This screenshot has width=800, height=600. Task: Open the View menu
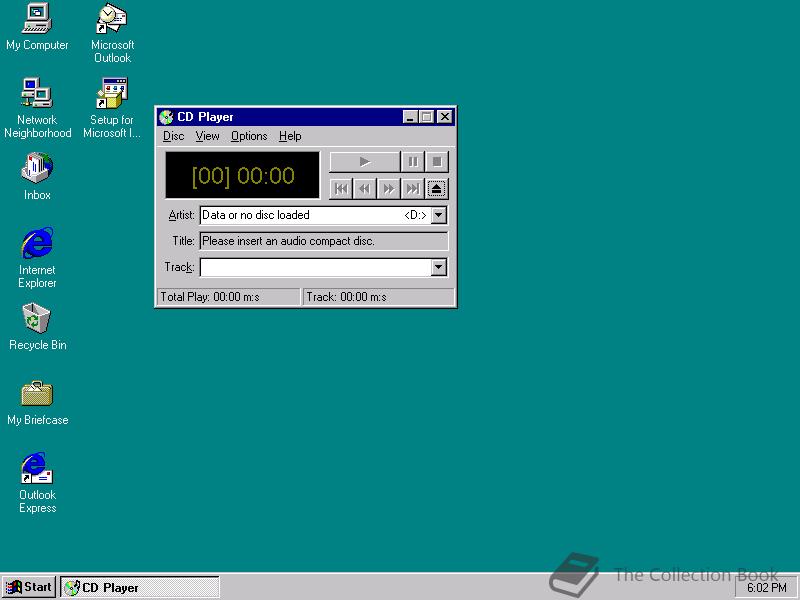coord(207,136)
